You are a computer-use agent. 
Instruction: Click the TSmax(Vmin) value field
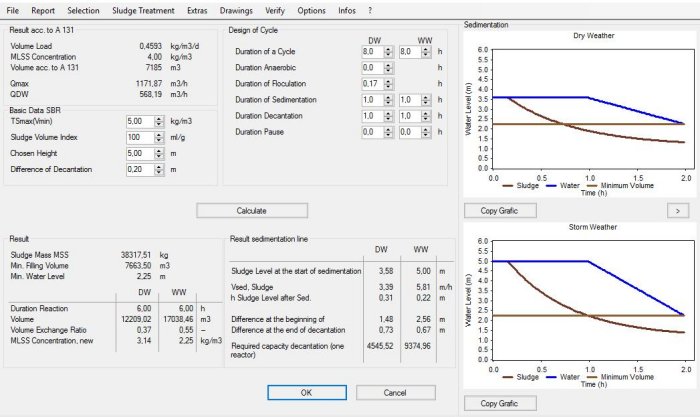click(138, 121)
